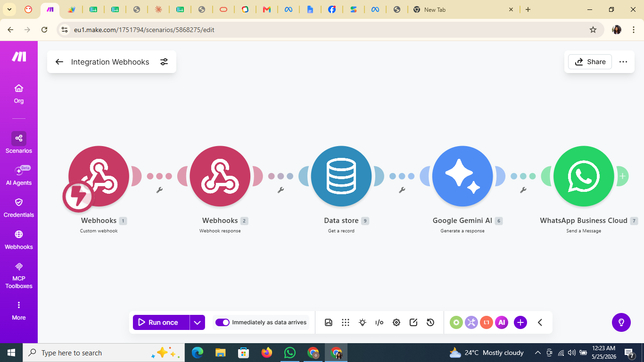Open the three-dots menu next to Share
This screenshot has height=362, width=644.
coord(623,62)
